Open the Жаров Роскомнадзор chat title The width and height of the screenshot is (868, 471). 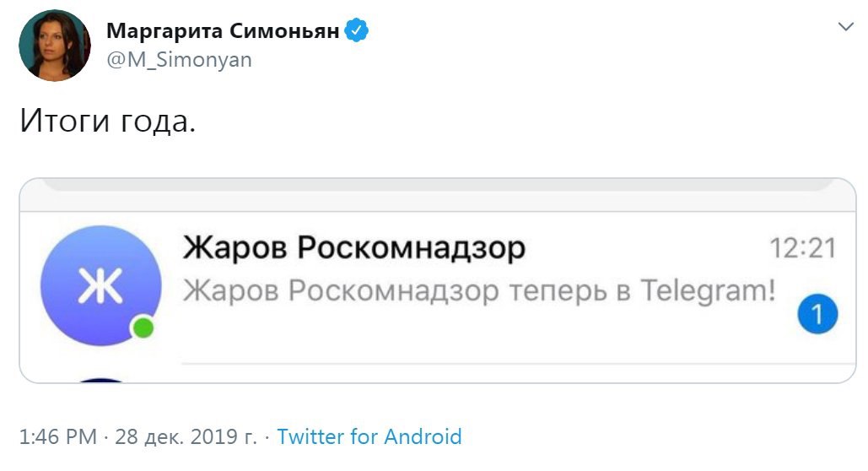tap(354, 247)
